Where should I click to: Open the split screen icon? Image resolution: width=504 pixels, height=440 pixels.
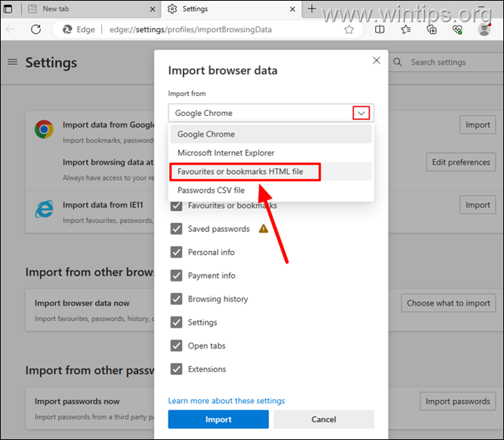click(380, 30)
